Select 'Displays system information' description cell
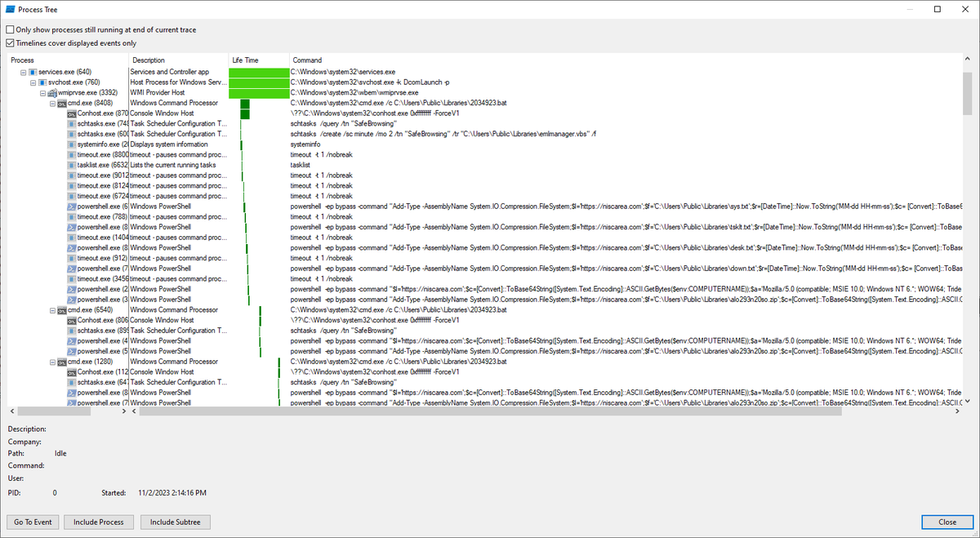The height and width of the screenshot is (538, 980). 169,145
